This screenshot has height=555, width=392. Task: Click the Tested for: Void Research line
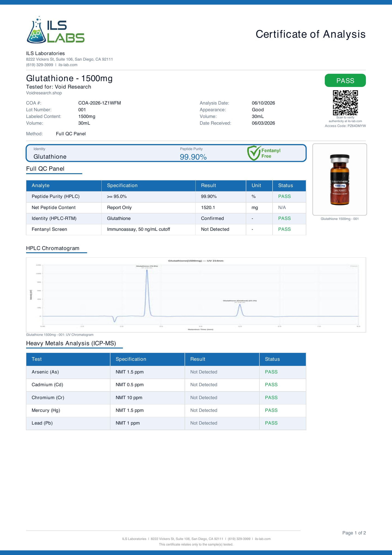(x=58, y=87)
